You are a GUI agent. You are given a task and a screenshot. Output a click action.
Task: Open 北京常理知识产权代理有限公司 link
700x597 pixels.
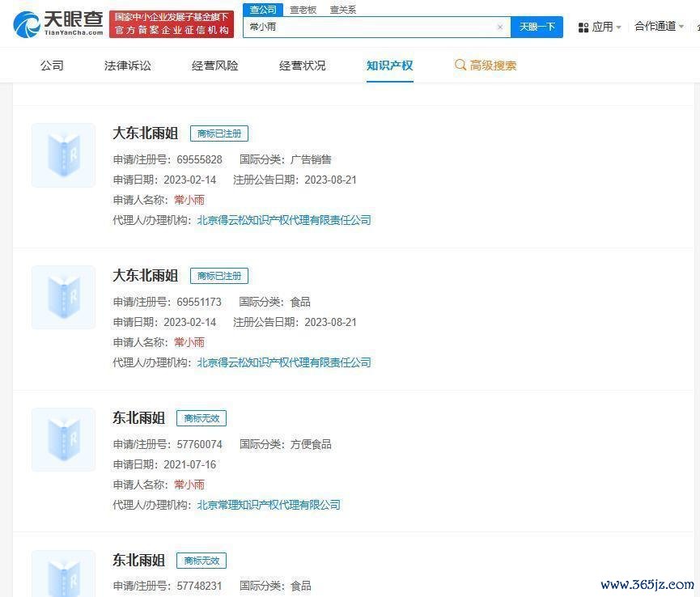pos(269,505)
